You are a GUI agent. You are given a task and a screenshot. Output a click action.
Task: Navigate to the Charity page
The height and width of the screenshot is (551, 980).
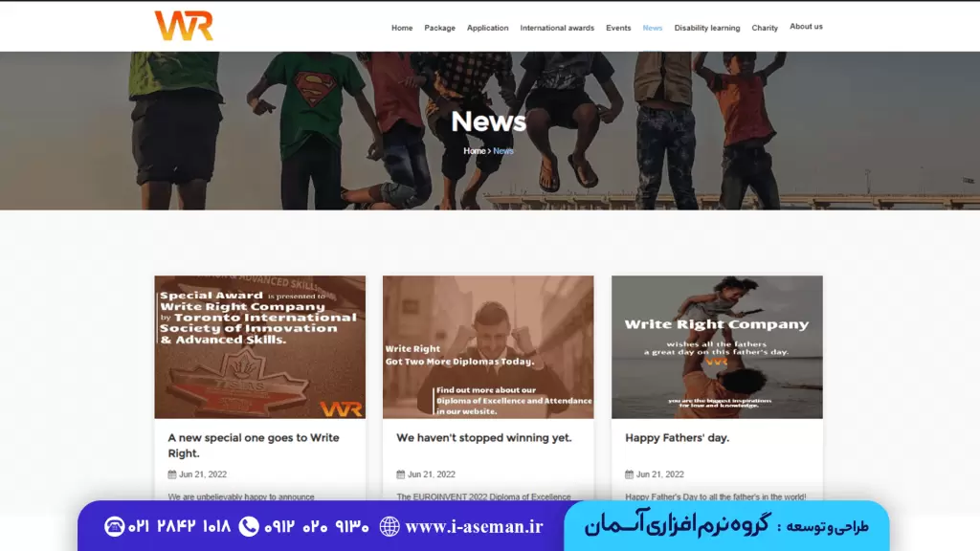(765, 28)
